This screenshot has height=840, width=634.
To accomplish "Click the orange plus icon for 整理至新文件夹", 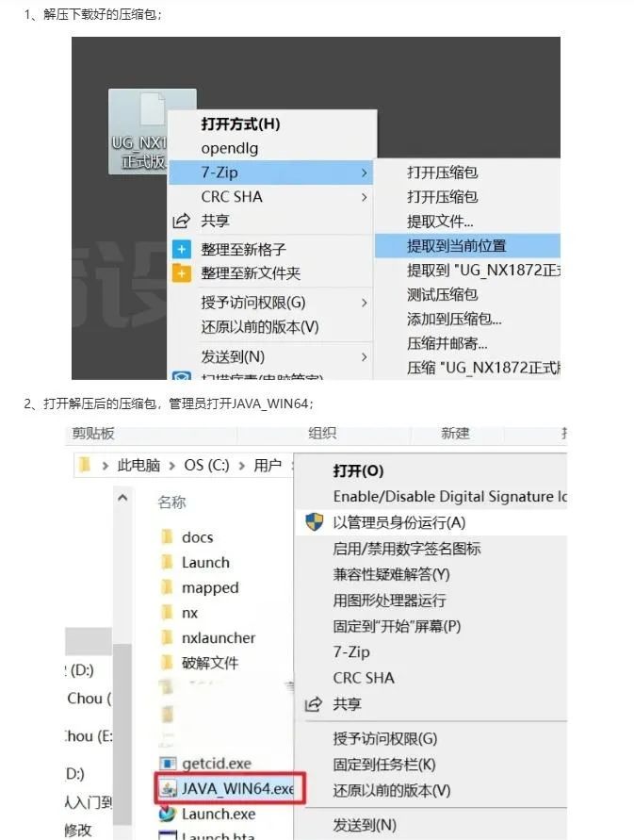I will point(182,273).
